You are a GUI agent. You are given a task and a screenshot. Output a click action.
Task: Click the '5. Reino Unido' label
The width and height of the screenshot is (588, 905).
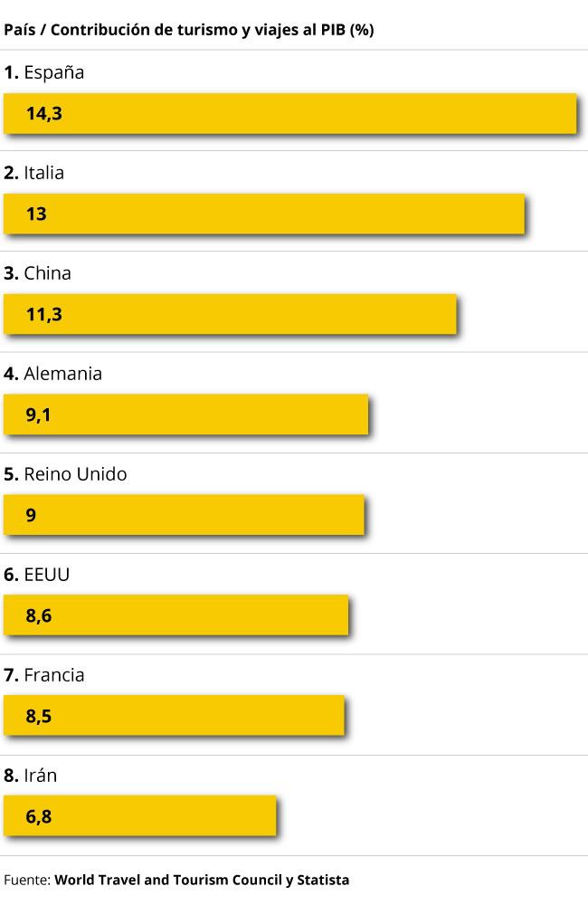pos(65,474)
